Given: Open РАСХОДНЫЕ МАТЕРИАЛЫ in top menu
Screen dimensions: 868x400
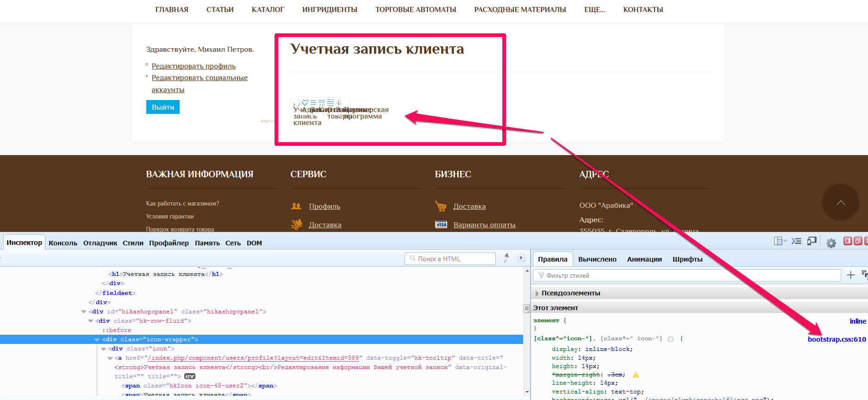Looking at the screenshot, I should pos(520,10).
